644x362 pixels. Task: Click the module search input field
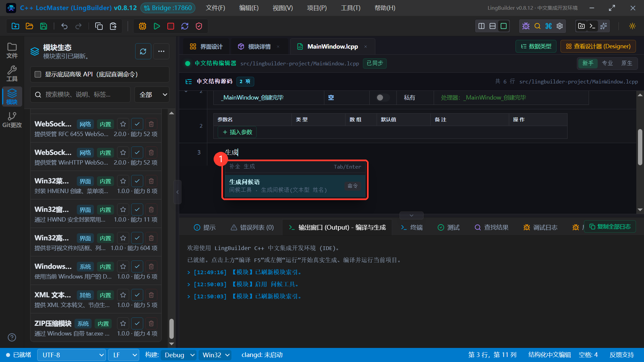coord(80,95)
